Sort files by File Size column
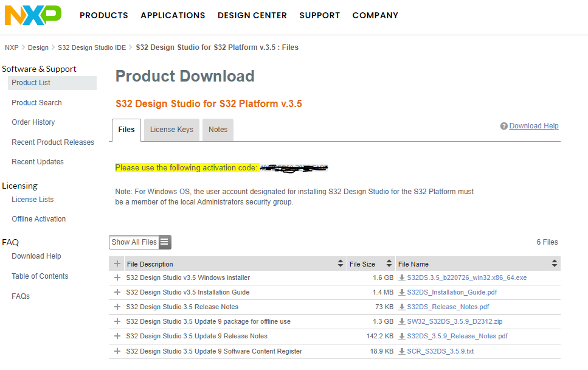This screenshot has width=588, height=370. [x=389, y=264]
